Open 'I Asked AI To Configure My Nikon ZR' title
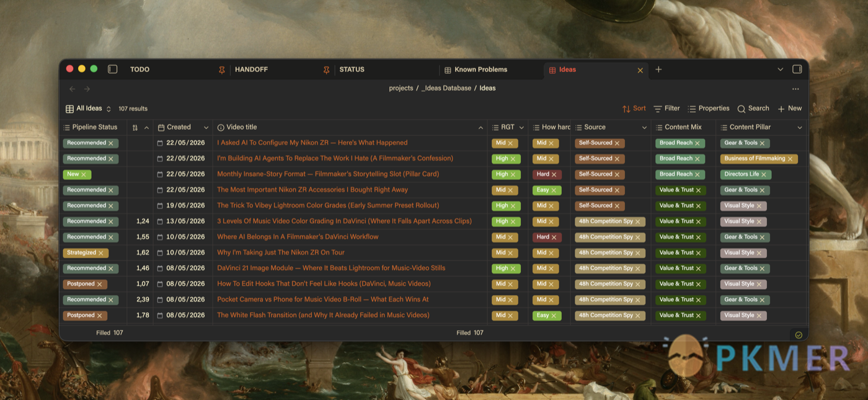Screen dimensions: 868x400 pos(312,143)
